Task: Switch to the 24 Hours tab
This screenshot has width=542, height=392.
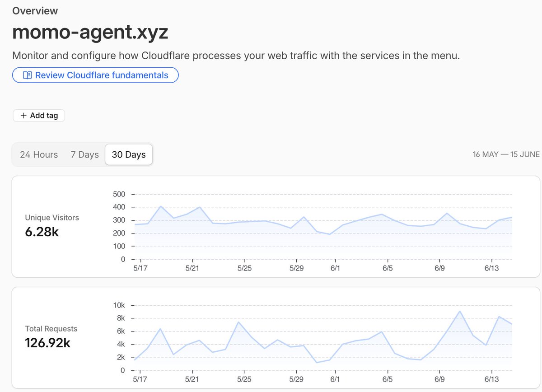Action: point(39,154)
